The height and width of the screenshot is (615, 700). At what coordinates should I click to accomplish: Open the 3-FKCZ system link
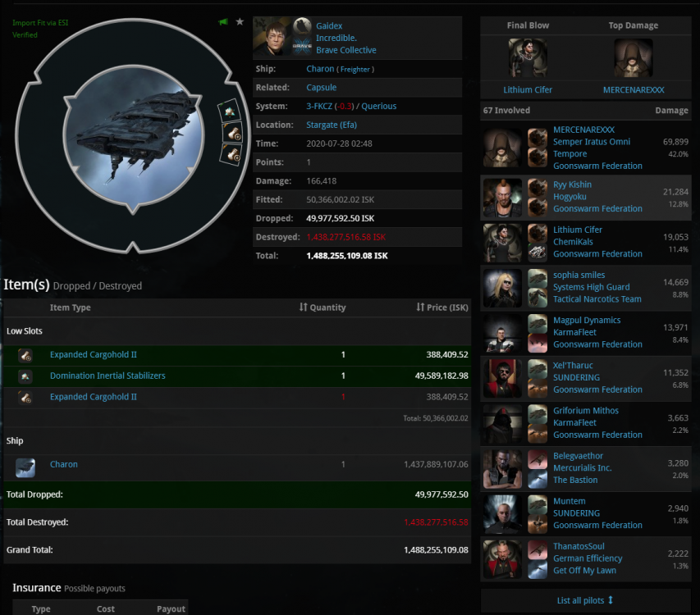click(319, 107)
